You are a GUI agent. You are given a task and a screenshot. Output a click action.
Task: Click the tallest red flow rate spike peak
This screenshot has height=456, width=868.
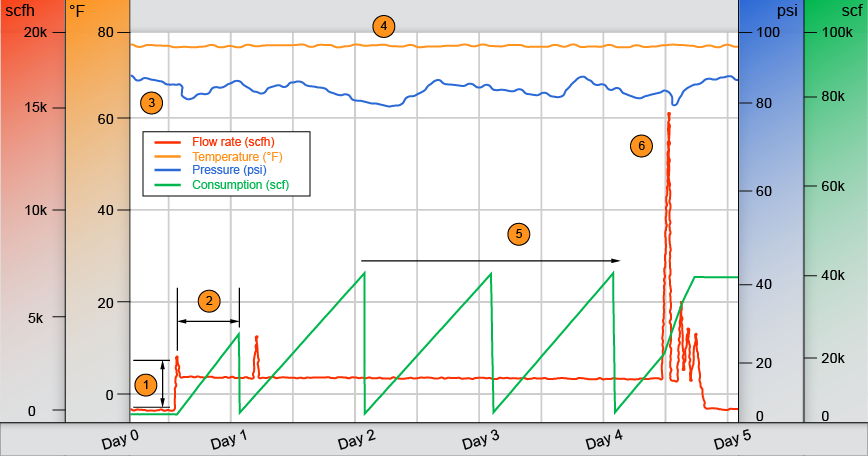click(669, 115)
